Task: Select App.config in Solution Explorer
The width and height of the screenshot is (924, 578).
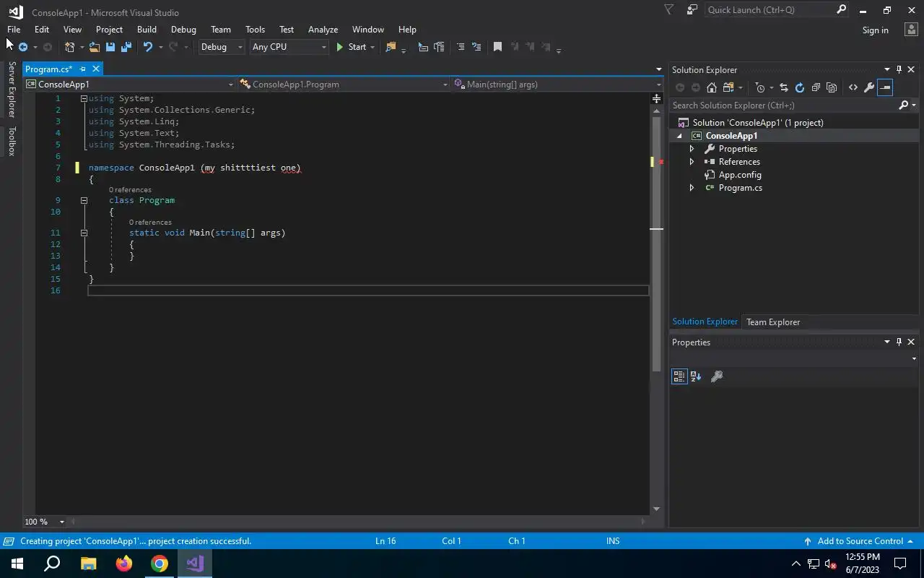Action: click(739, 175)
